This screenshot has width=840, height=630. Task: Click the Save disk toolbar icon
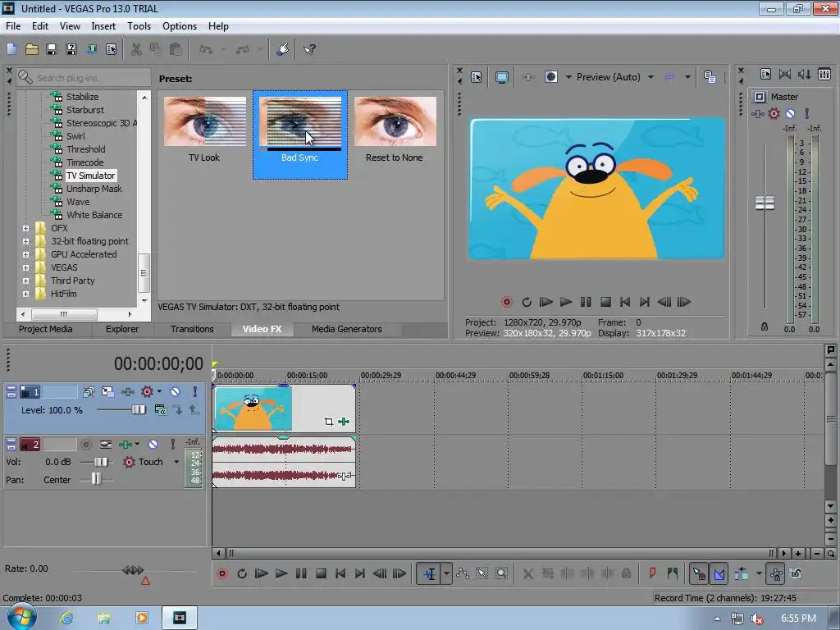pyautogui.click(x=52, y=49)
